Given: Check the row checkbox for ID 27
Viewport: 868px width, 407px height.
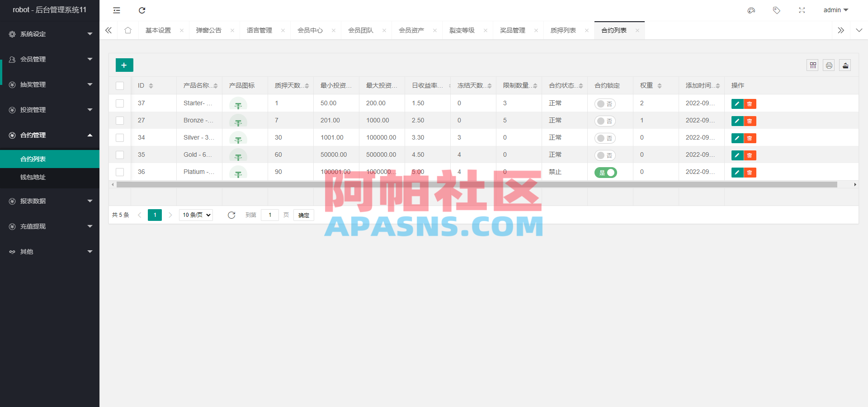Looking at the screenshot, I should coord(120,121).
